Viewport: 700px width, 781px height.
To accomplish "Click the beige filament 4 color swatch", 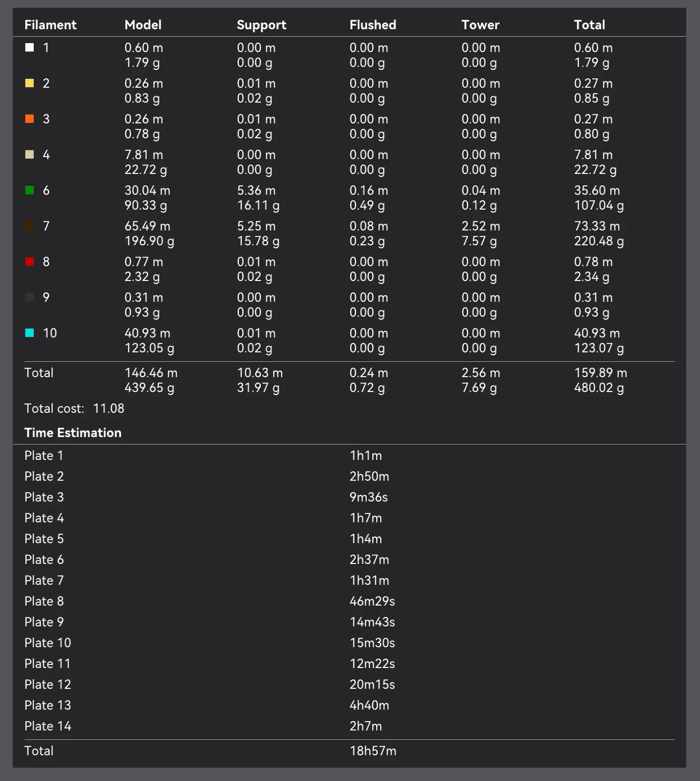I will click(x=30, y=155).
